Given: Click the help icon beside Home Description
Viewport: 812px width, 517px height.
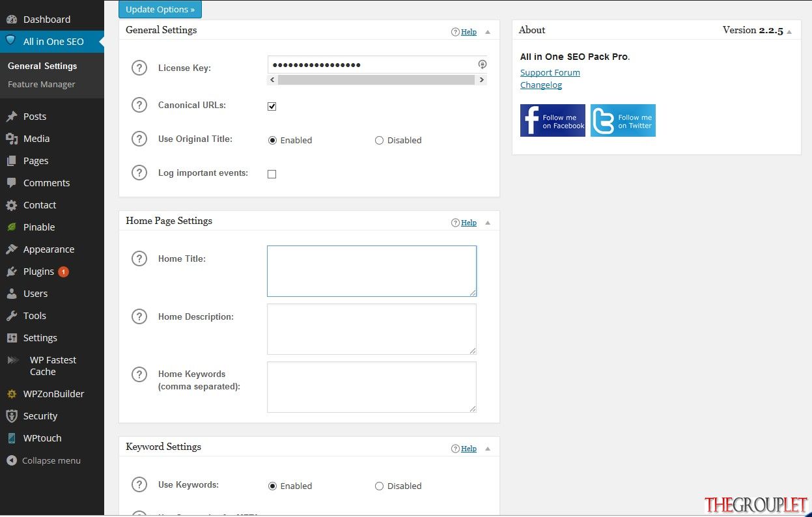Looking at the screenshot, I should click(x=139, y=316).
